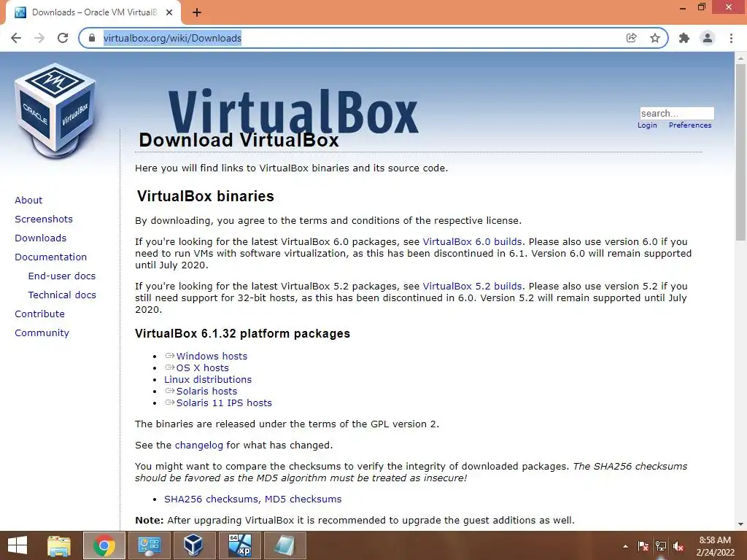This screenshot has width=747, height=560.
Task: Open the Linux distributions link
Action: click(x=208, y=379)
